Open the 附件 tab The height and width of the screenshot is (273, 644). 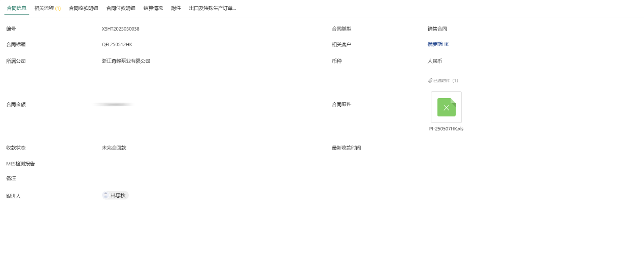(x=176, y=8)
